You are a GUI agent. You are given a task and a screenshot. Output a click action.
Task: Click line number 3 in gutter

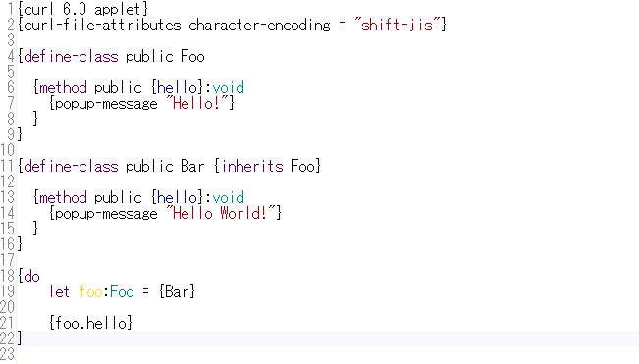click(x=11, y=40)
